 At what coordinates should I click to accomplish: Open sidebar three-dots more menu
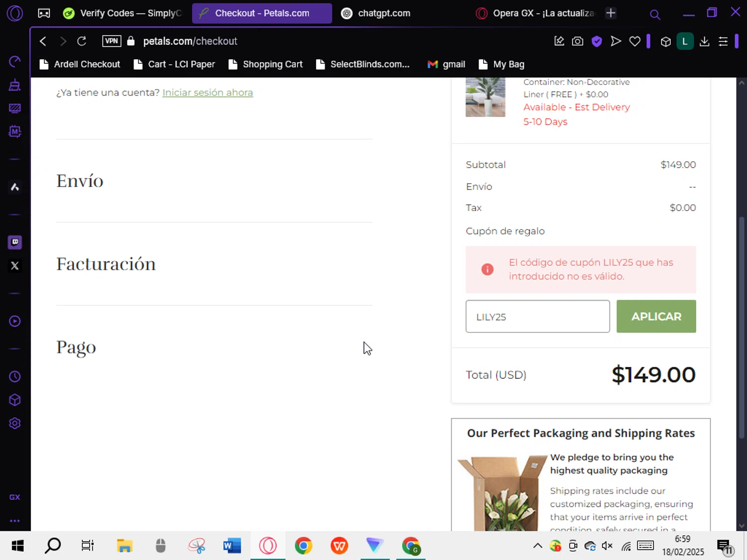pyautogui.click(x=15, y=521)
